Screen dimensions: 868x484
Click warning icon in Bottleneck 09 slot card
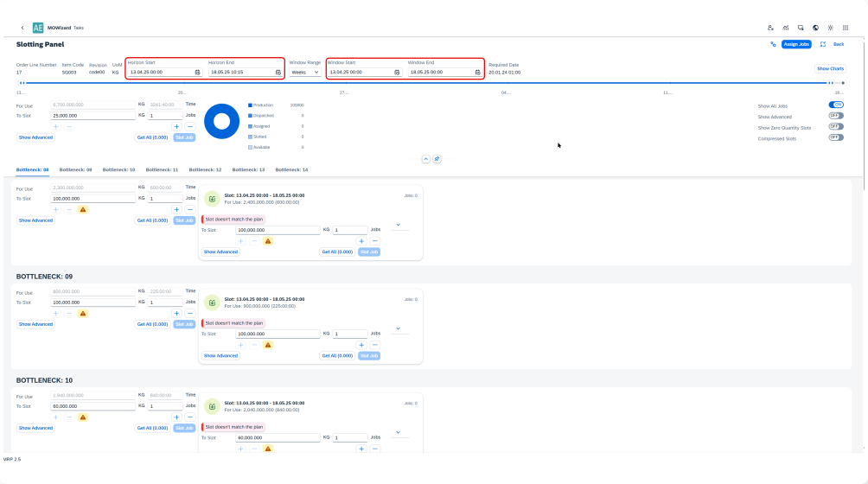pyautogui.click(x=268, y=345)
